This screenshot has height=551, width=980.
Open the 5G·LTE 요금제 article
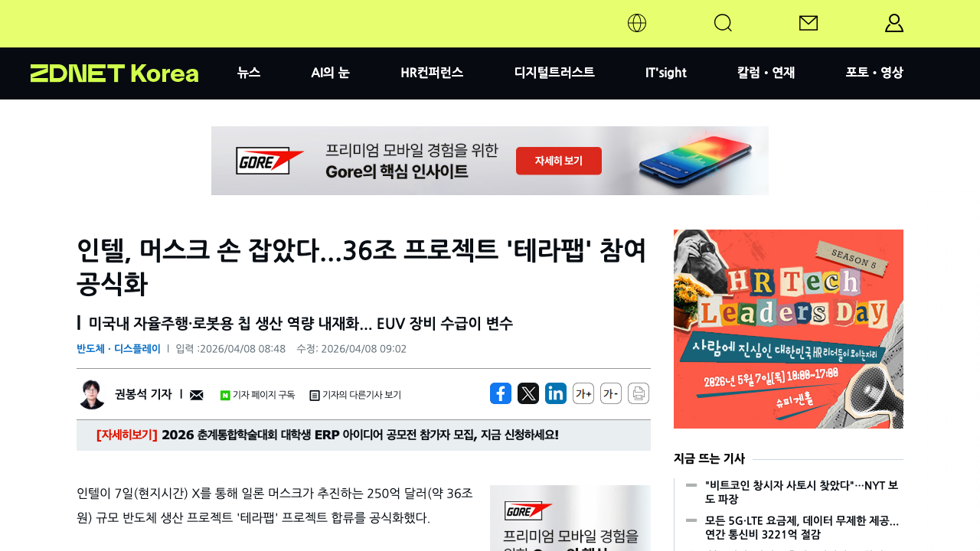(802, 527)
